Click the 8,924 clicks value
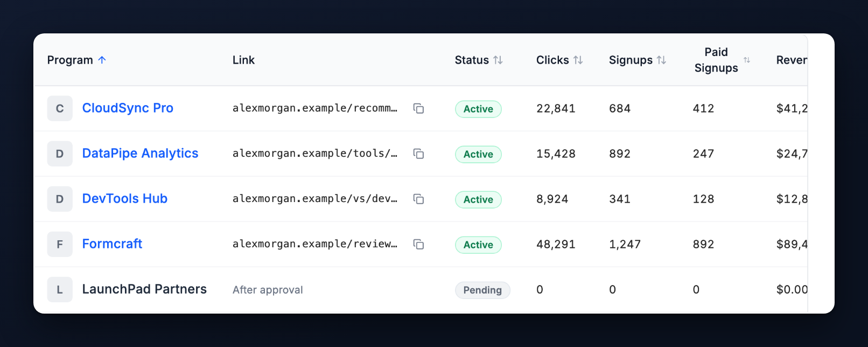This screenshot has height=347, width=868. click(x=552, y=199)
